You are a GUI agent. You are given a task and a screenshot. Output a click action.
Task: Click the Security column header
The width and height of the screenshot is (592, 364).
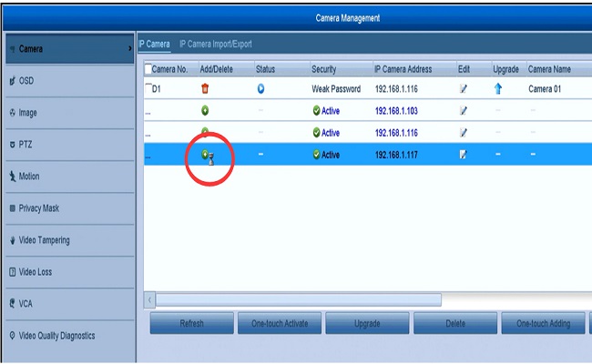point(342,69)
